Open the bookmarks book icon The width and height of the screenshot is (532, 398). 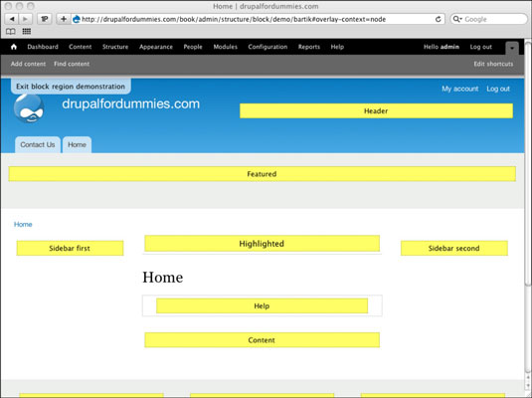(x=11, y=31)
